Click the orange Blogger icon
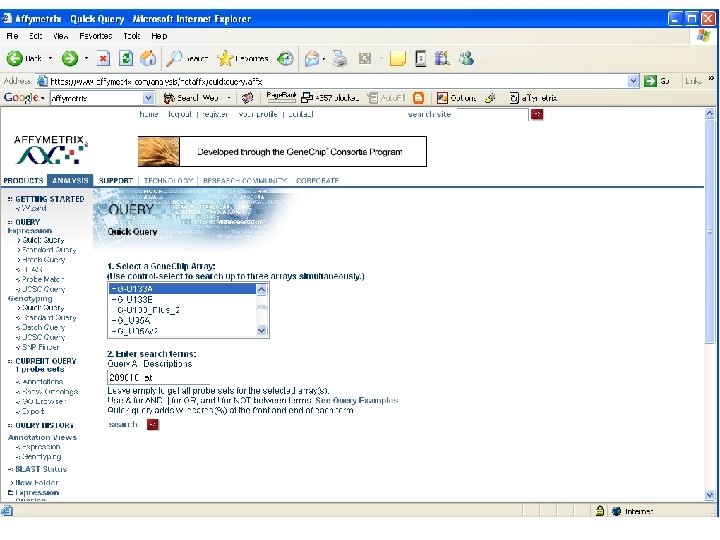Screen dimensions: 720x540 (418, 98)
